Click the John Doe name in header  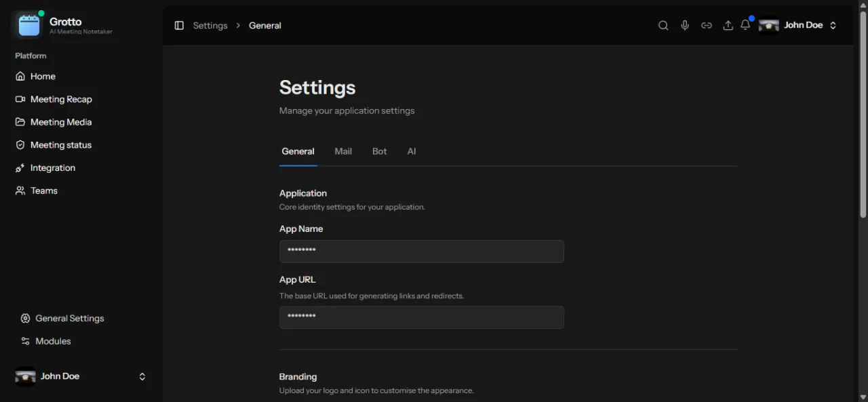click(804, 25)
